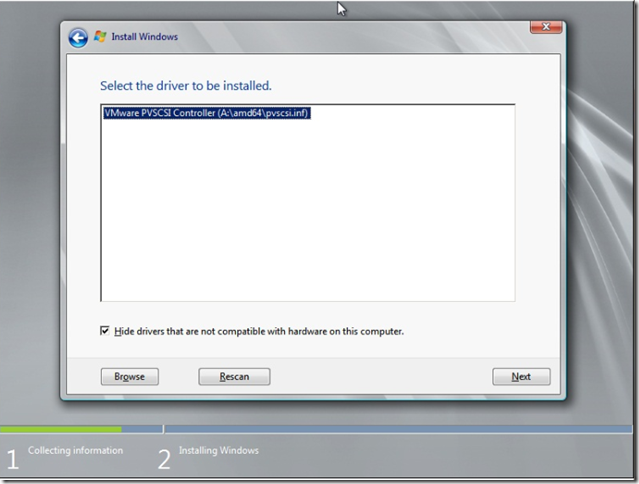The image size is (639, 484).
Task: Click the green setup progress bar
Action: [x=61, y=429]
